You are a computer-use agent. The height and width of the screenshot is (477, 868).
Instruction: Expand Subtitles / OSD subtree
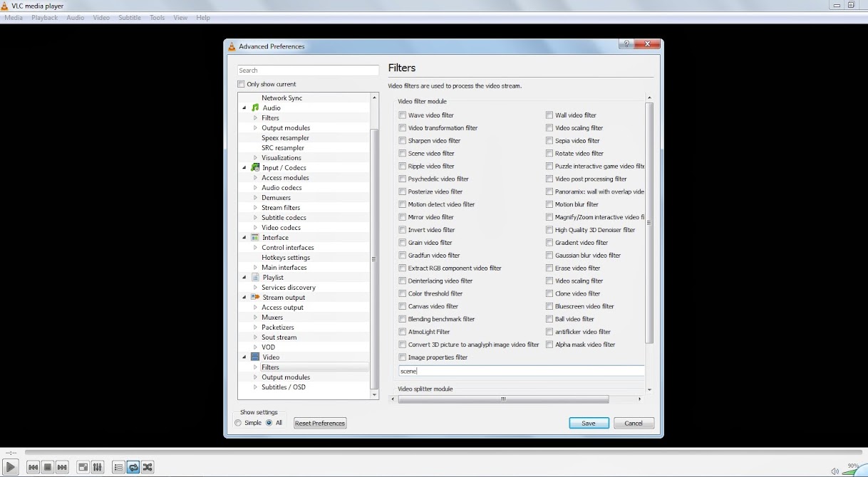255,387
